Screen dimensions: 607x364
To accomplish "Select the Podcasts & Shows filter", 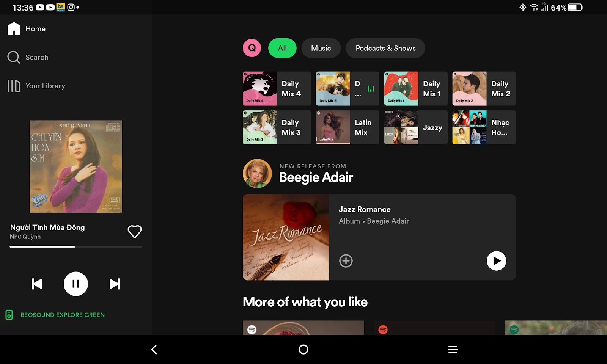I will pos(385,48).
